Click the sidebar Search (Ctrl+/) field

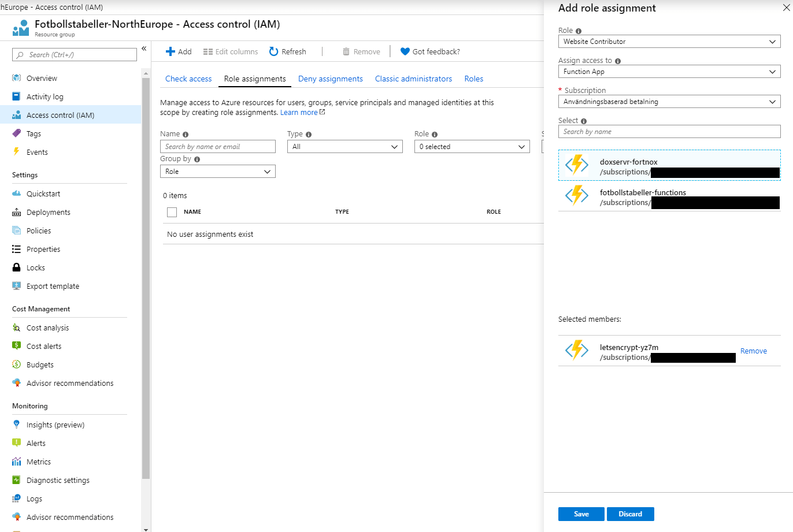pyautogui.click(x=75, y=55)
